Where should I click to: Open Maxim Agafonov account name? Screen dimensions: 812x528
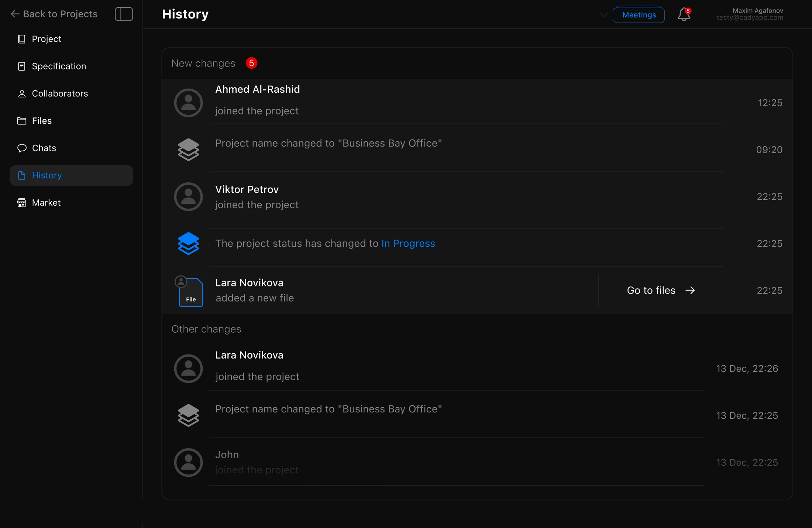(x=758, y=11)
